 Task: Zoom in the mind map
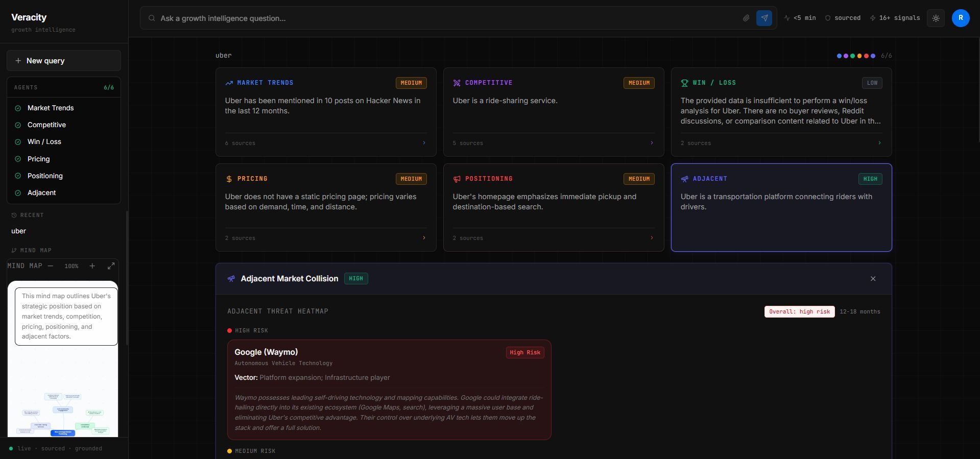92,265
